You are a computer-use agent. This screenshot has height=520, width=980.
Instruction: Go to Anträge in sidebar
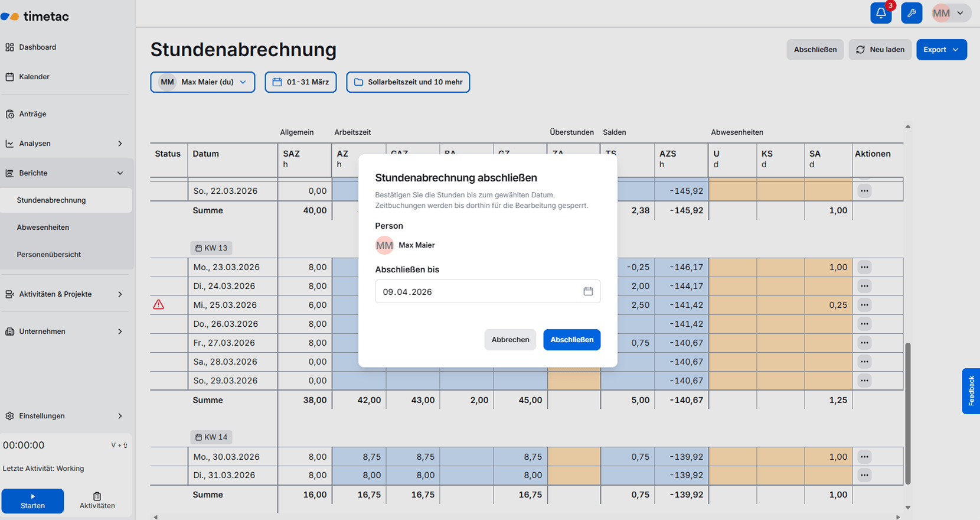(66, 114)
